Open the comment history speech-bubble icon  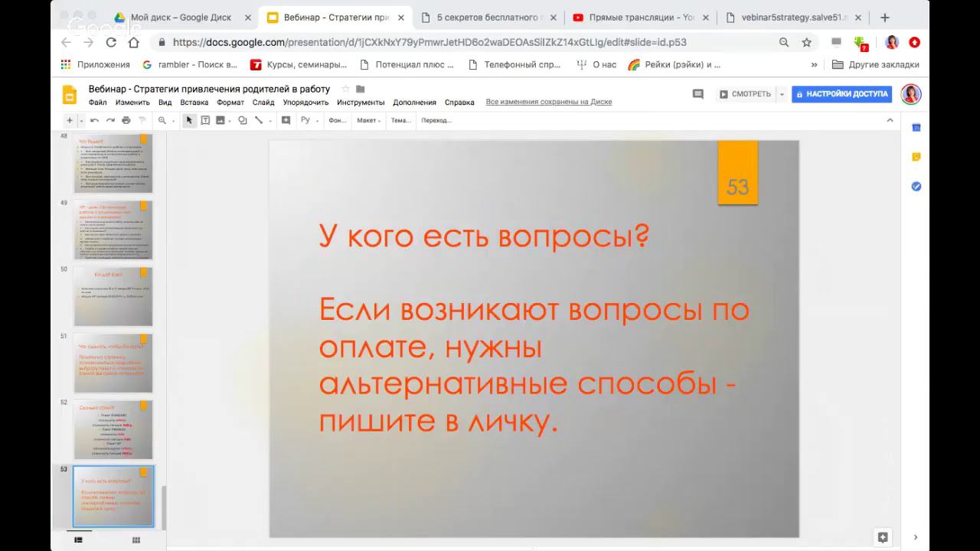pyautogui.click(x=697, y=94)
